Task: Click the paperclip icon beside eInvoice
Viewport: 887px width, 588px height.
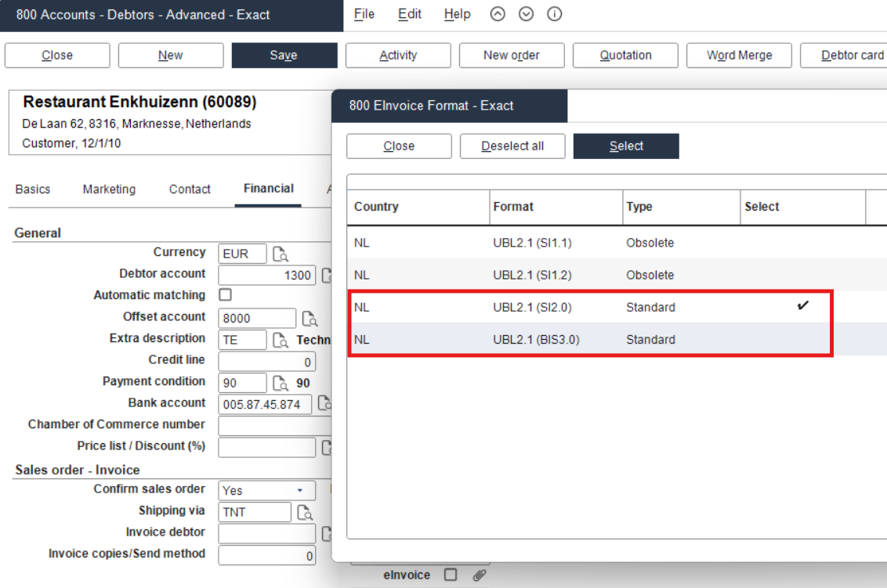Action: click(x=479, y=575)
